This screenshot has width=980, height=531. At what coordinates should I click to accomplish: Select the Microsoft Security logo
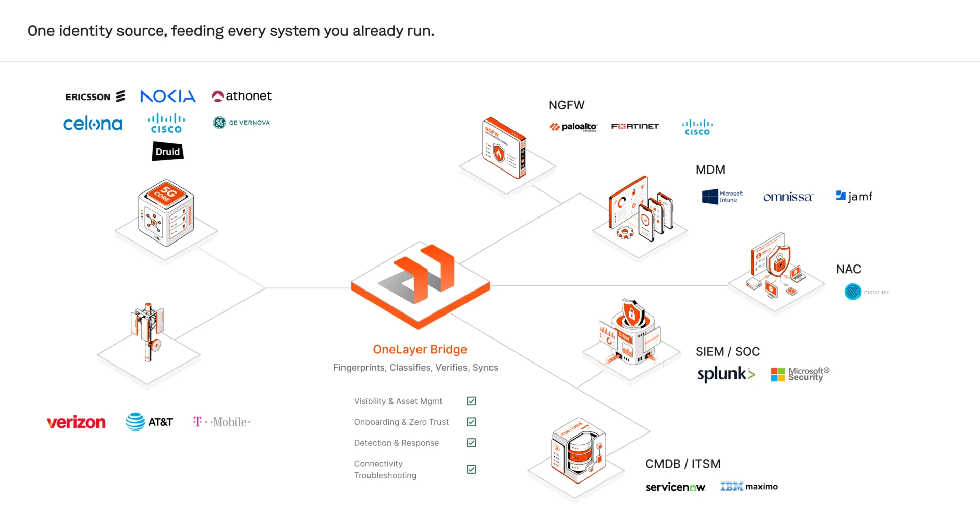coord(800,374)
